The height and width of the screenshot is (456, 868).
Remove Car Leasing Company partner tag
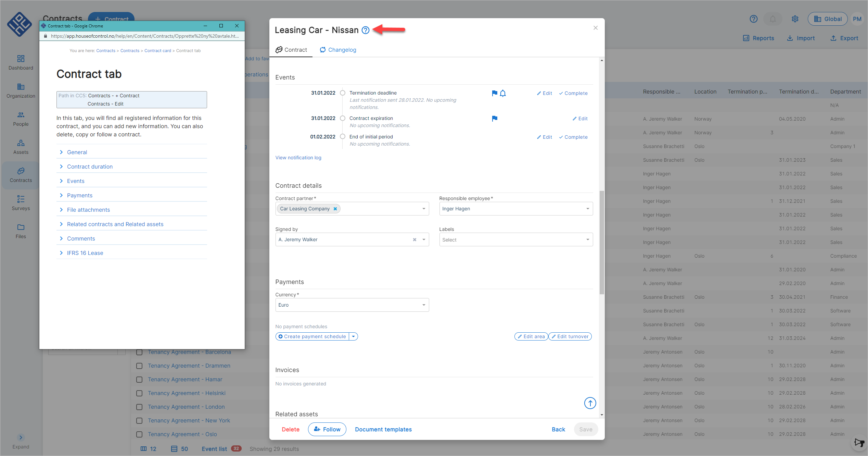(335, 209)
